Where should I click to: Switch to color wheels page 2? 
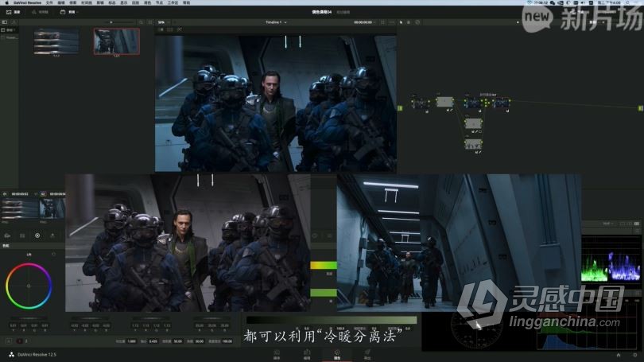tap(26, 341)
